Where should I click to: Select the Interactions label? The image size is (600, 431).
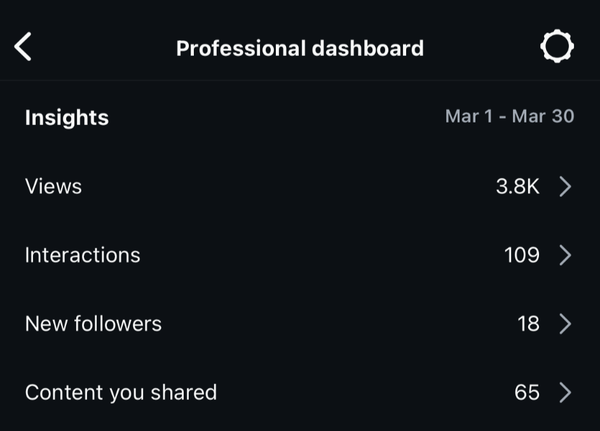(x=82, y=255)
